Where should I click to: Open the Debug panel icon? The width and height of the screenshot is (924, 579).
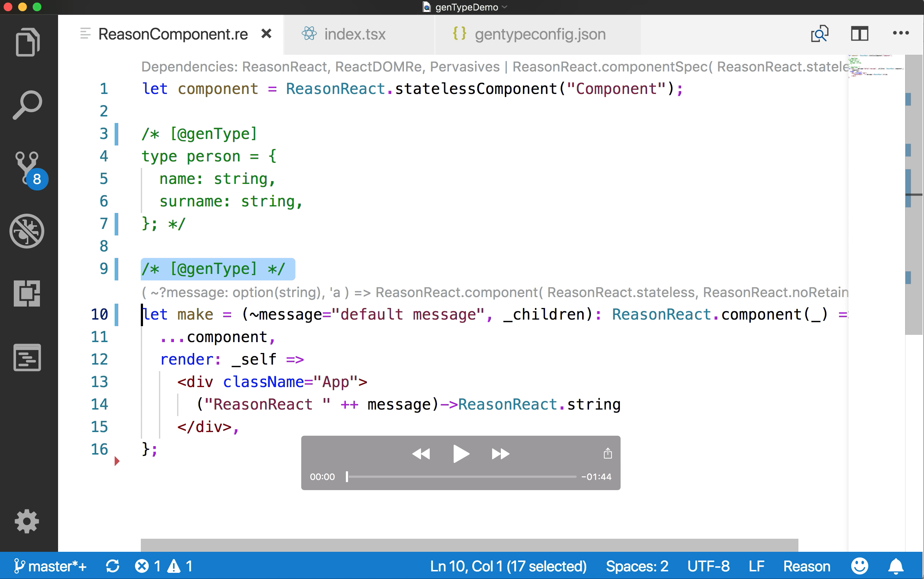point(27,231)
